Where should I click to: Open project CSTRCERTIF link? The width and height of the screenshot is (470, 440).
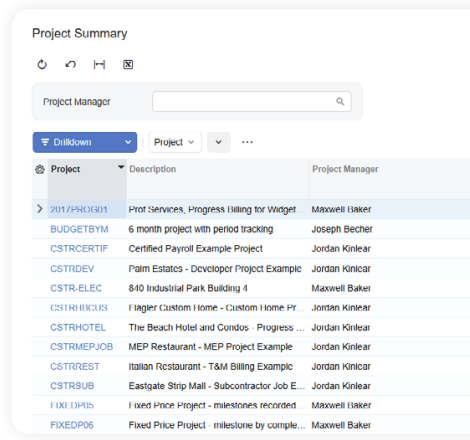tap(79, 249)
